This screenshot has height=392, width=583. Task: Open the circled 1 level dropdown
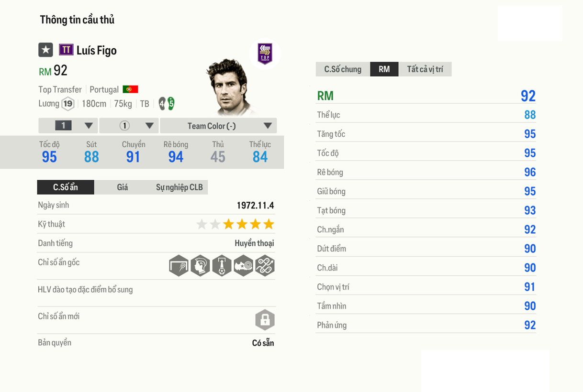click(x=129, y=126)
